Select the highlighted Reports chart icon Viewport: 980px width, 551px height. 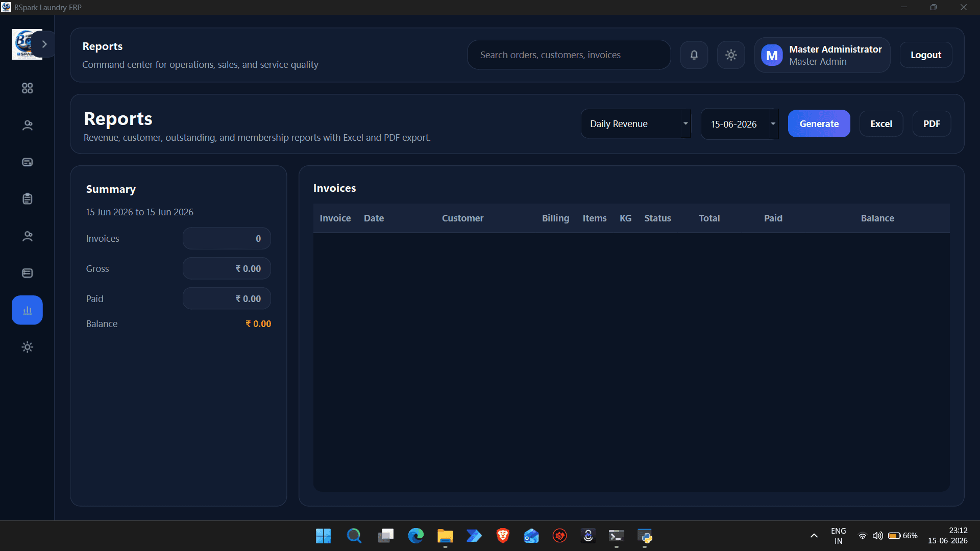27,310
